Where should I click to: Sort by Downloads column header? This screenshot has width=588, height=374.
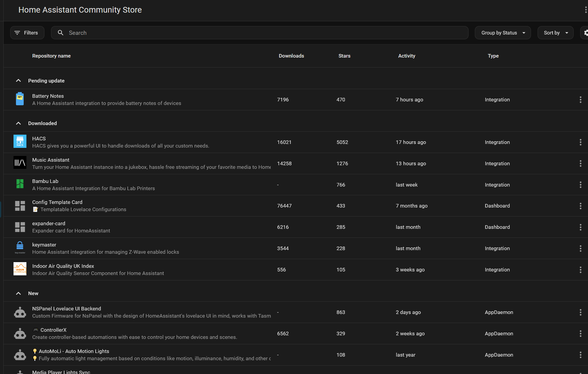tap(291, 56)
